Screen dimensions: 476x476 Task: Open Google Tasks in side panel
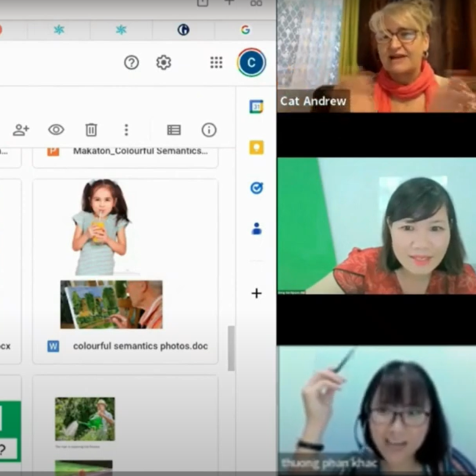(x=256, y=188)
